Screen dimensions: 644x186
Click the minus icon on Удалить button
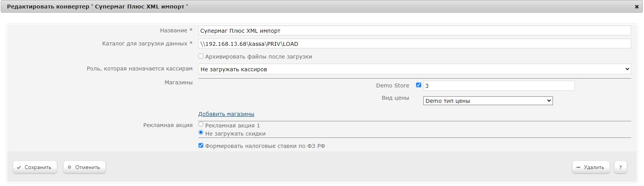pos(578,168)
